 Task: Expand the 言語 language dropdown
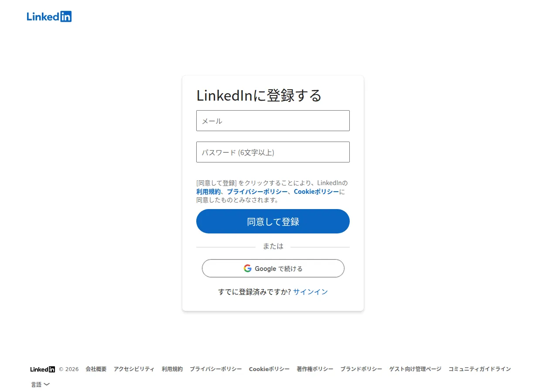click(41, 385)
